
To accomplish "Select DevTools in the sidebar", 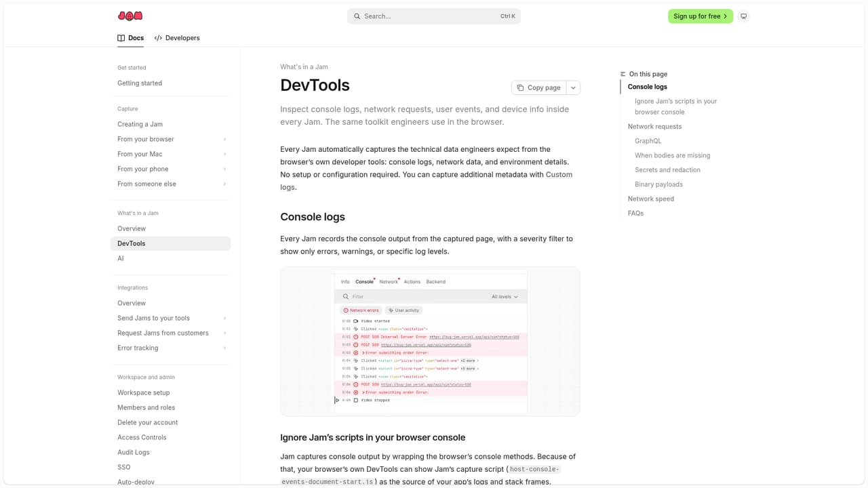I will pos(171,244).
